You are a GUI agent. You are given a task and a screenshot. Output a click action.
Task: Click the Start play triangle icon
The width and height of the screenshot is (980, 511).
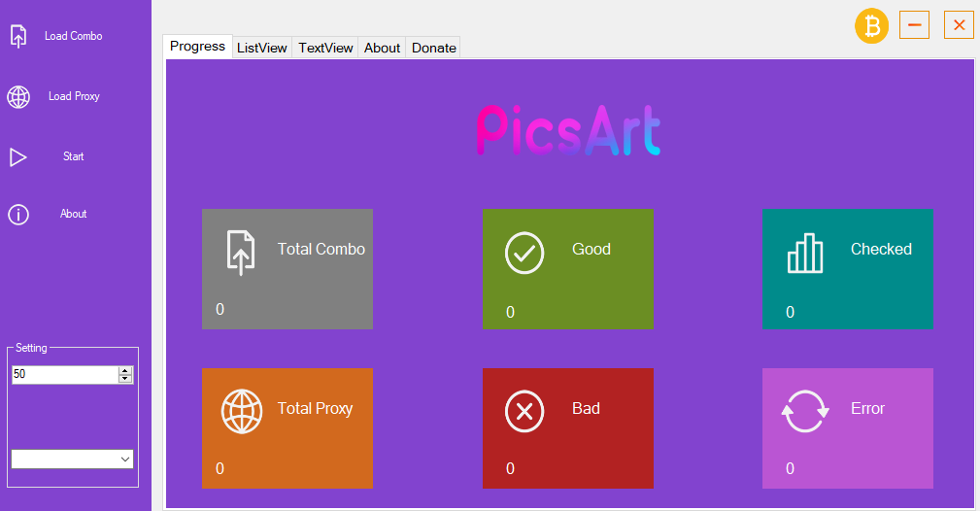pyautogui.click(x=18, y=157)
